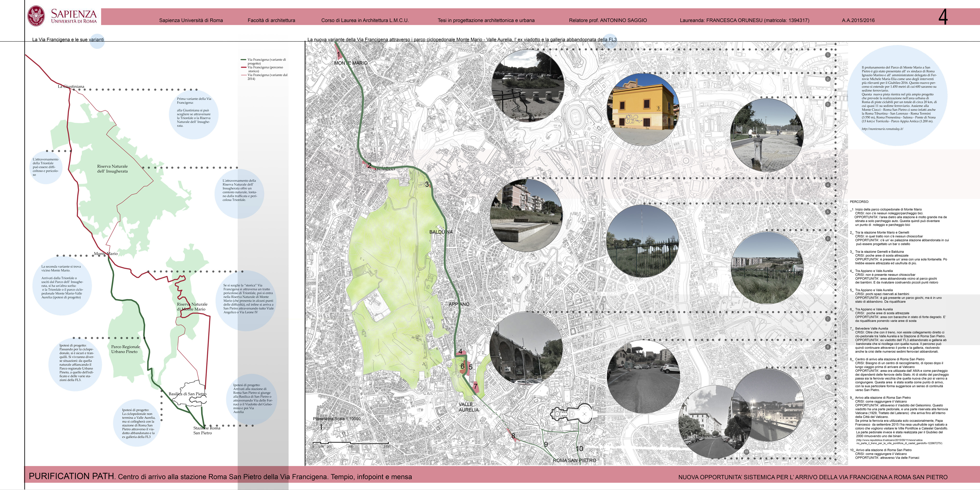Click the red marker 8 on map route
The image size is (980, 490).
tap(513, 436)
